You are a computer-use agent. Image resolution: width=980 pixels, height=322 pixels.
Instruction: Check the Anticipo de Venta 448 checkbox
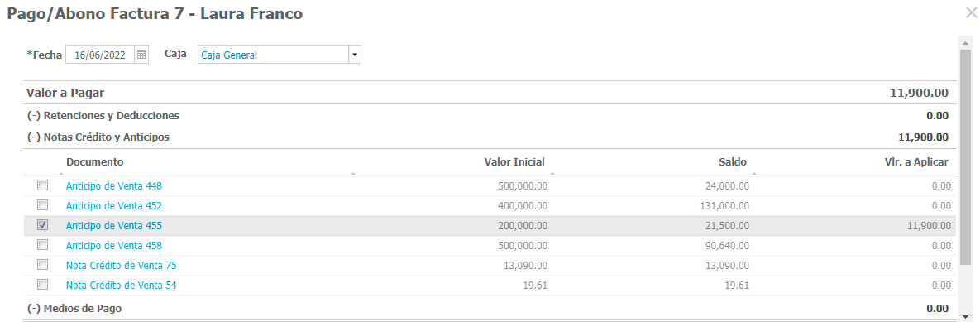tap(42, 185)
